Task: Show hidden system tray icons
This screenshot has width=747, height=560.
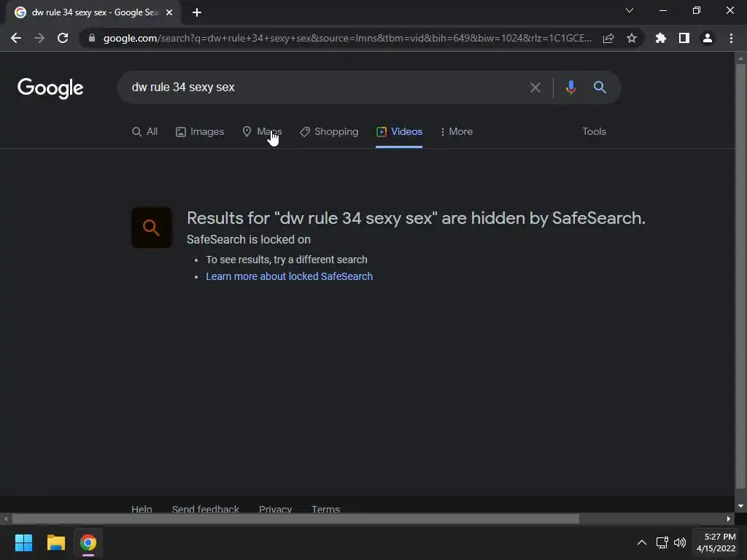Action: [x=642, y=542]
